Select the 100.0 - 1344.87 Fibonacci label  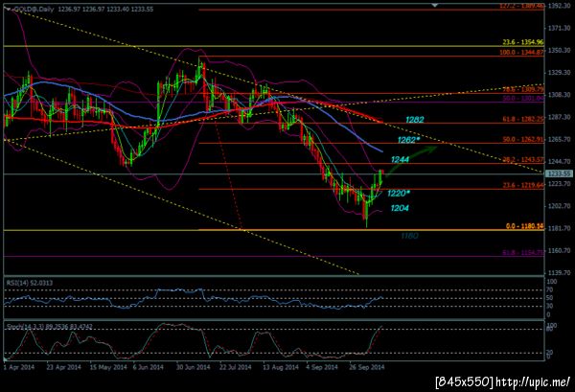521,53
